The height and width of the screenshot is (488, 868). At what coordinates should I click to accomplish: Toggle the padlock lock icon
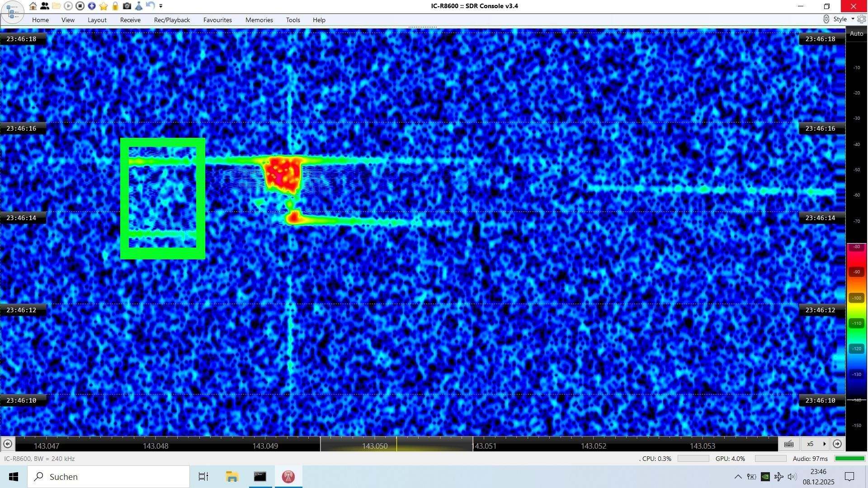point(115,6)
